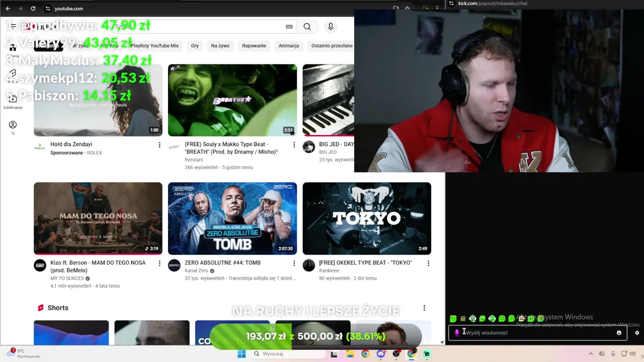The height and width of the screenshot is (362, 644).
Task: Open the MAM DO TEGO NOSA thumbnail
Action: click(98, 218)
